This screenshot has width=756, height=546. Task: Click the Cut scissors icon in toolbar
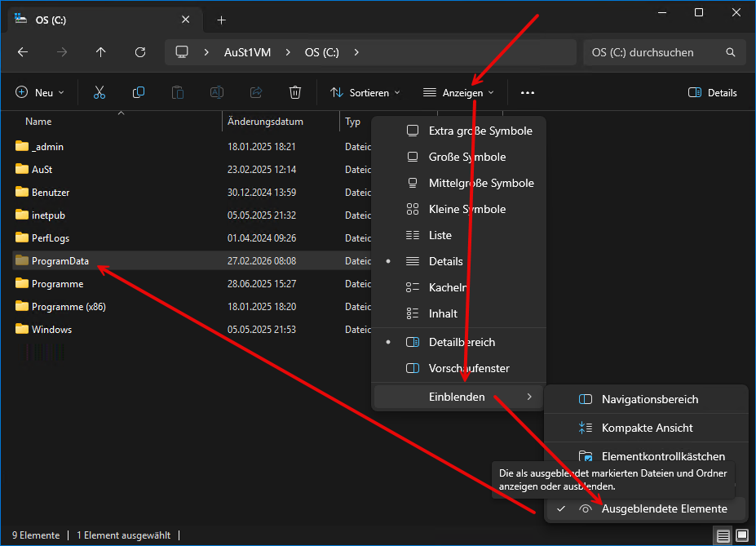[x=99, y=93]
